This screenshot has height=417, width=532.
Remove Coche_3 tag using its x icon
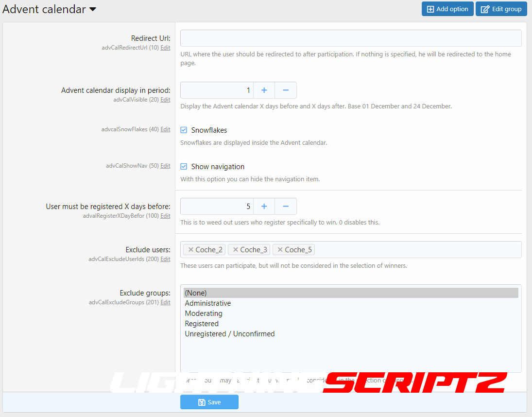(x=236, y=250)
